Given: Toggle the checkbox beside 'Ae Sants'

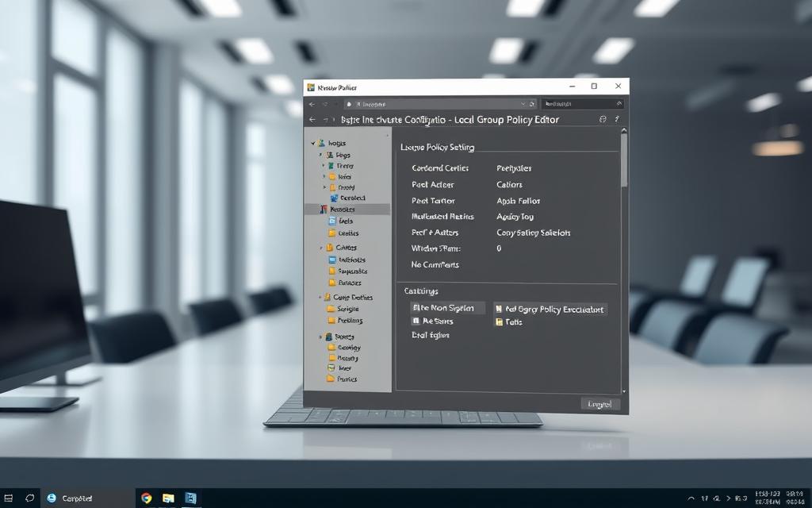Looking at the screenshot, I should click(x=416, y=321).
